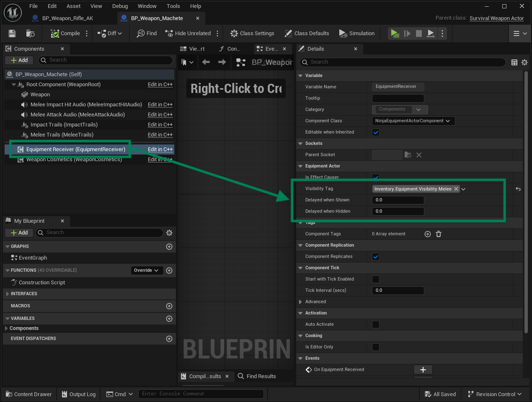Screen dimensions: 532x402
Task: Adjust the Delayed when Shown value
Action: point(398,200)
